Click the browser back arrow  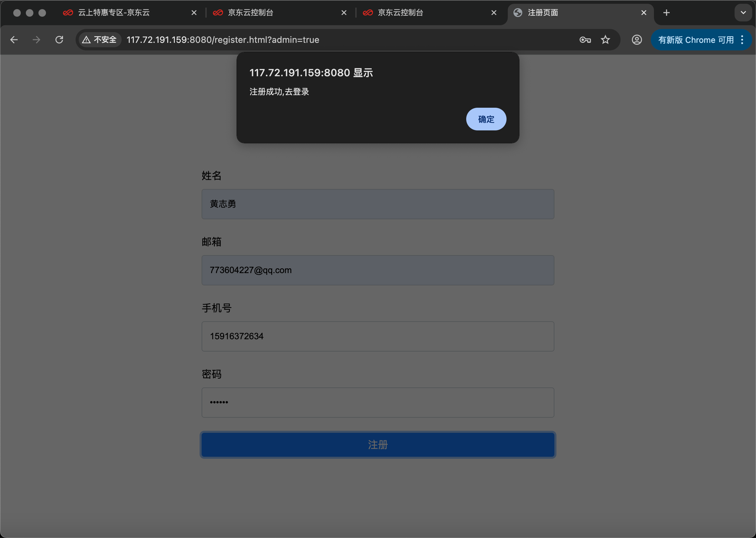(x=14, y=40)
